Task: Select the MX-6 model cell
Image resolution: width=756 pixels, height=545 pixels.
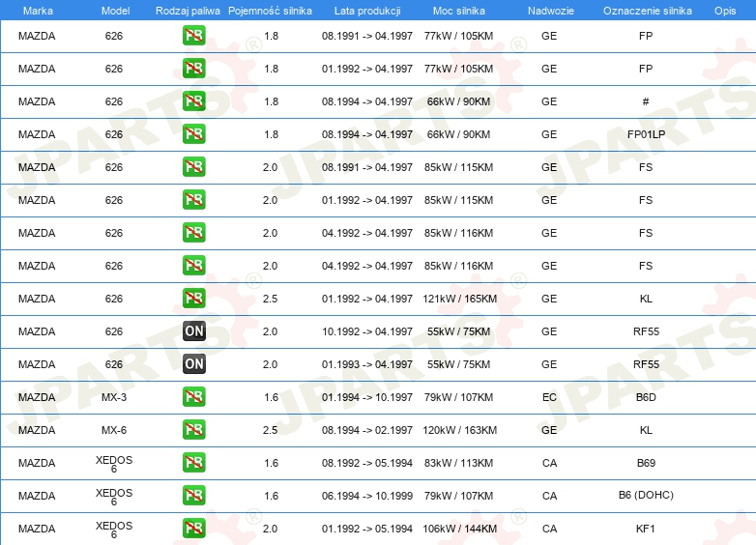Action: pyautogui.click(x=114, y=430)
